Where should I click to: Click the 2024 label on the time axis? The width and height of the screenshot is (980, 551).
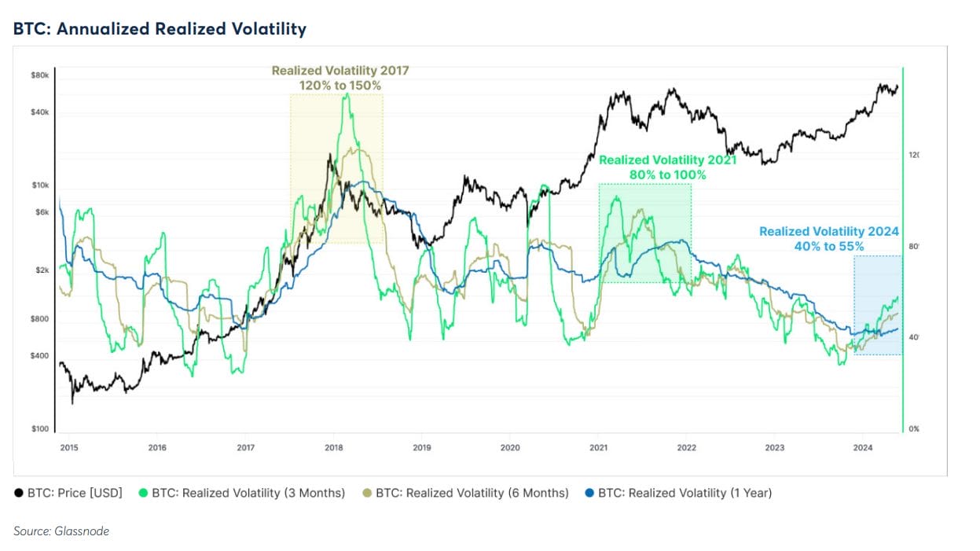(862, 448)
